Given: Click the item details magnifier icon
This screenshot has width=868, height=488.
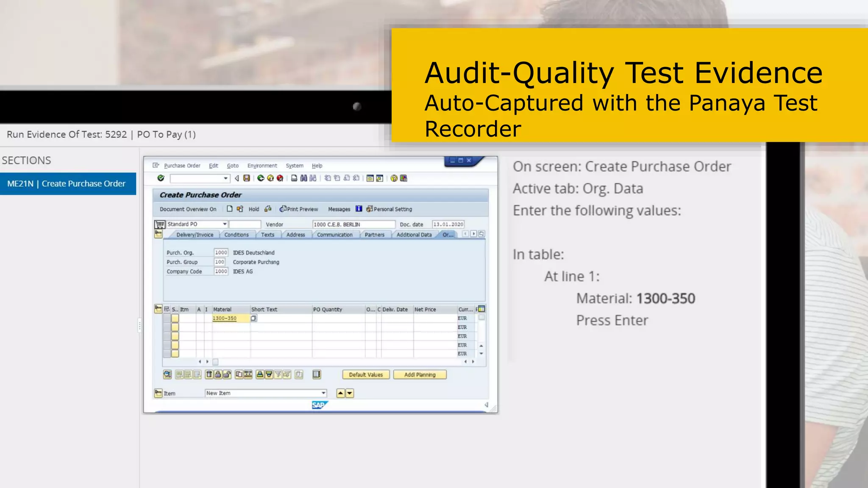Looking at the screenshot, I should pos(167,374).
